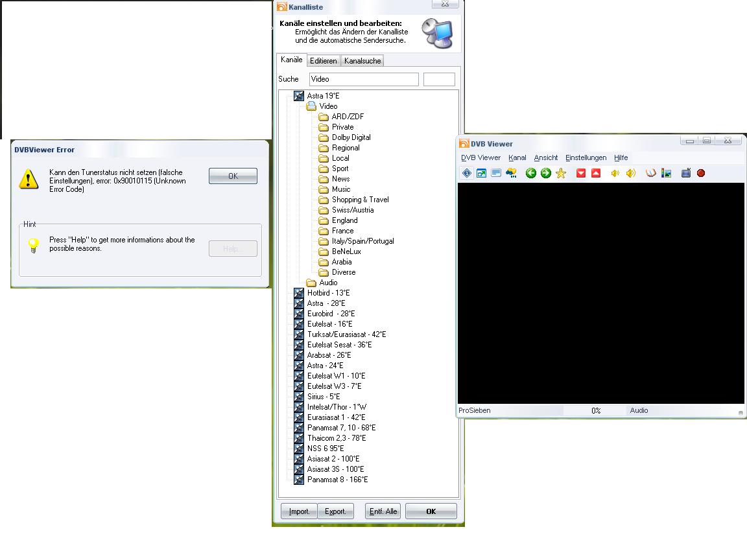Select Shopping & Travel in the tree
The height and width of the screenshot is (560, 747).
coord(360,200)
